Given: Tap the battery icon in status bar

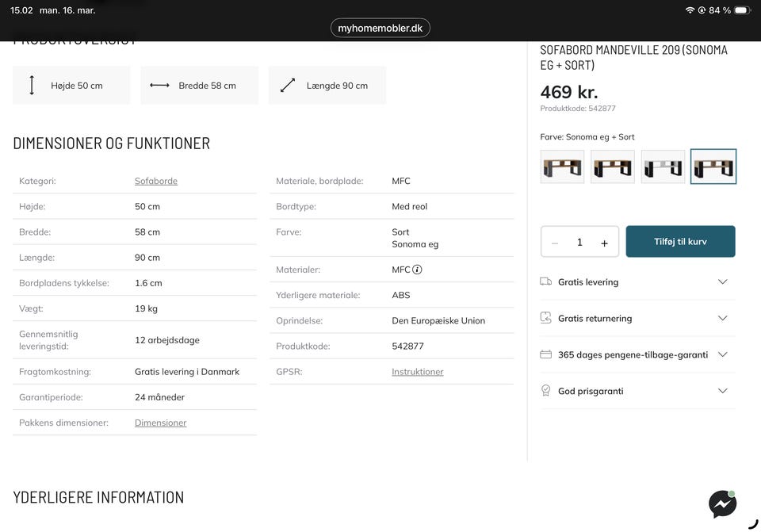Looking at the screenshot, I should 741,10.
